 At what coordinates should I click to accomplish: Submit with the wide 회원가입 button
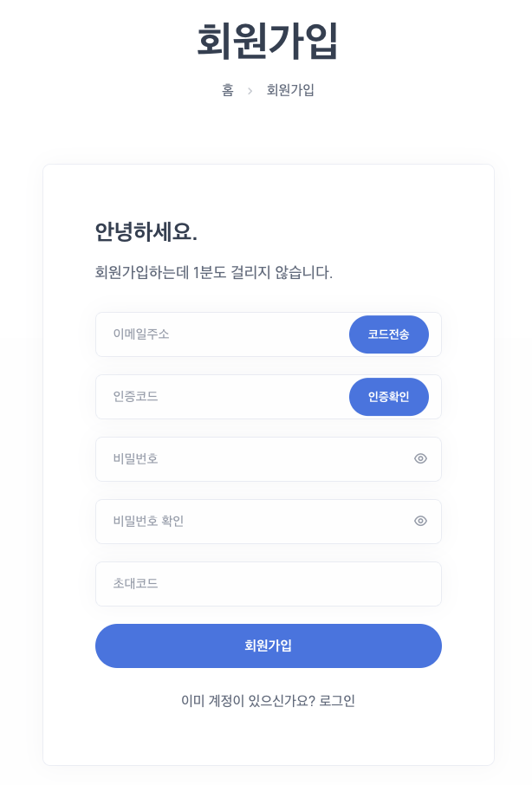click(x=269, y=646)
